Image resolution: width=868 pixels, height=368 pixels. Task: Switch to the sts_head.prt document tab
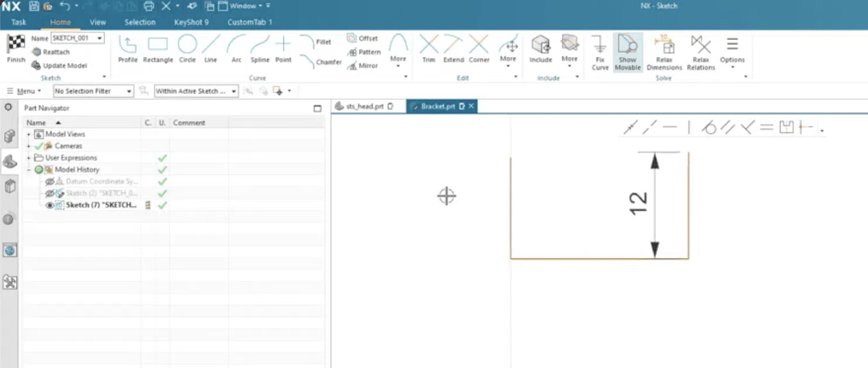click(x=365, y=107)
